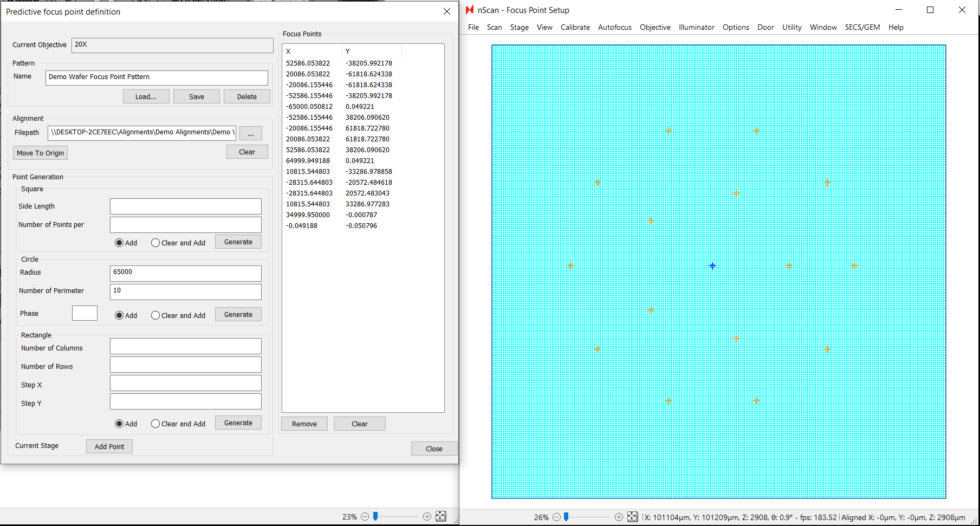Open the Autofocus menu
Screen dimensions: 980x526
(x=614, y=27)
